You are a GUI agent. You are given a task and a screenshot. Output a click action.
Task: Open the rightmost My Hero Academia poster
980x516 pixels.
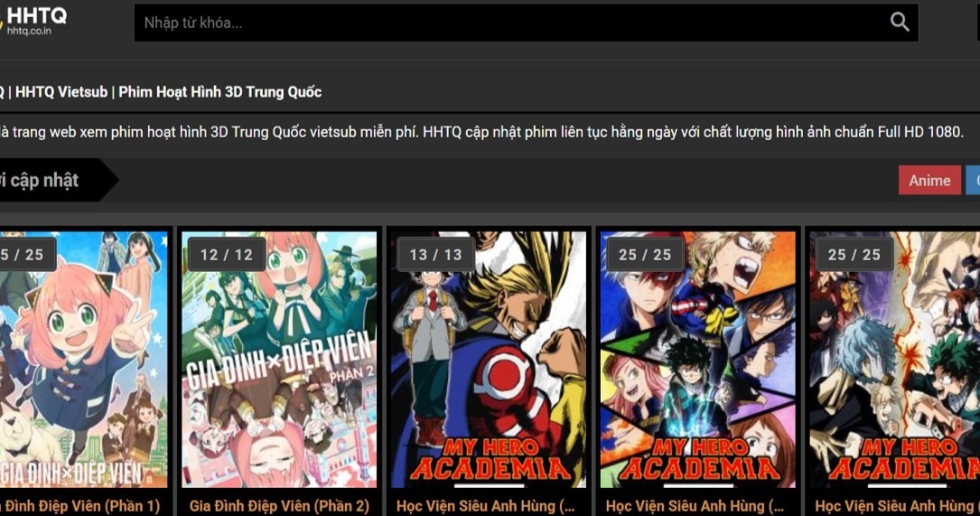[894, 360]
